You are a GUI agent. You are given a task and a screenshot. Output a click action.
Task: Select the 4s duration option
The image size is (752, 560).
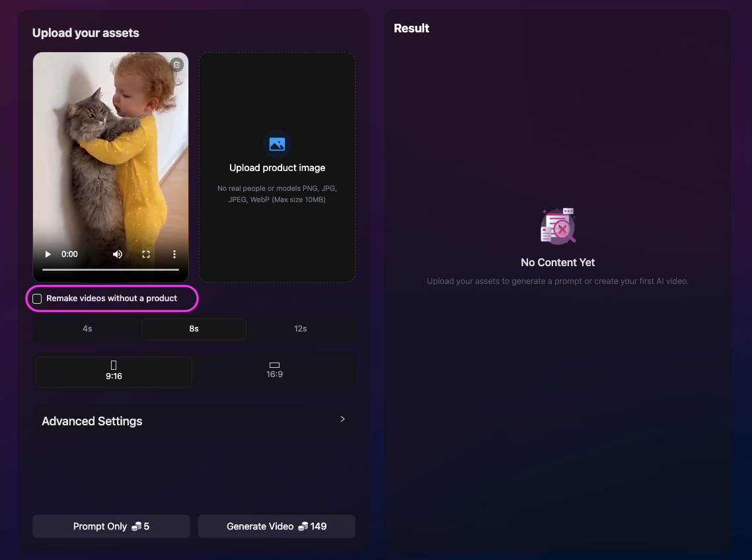click(x=87, y=329)
